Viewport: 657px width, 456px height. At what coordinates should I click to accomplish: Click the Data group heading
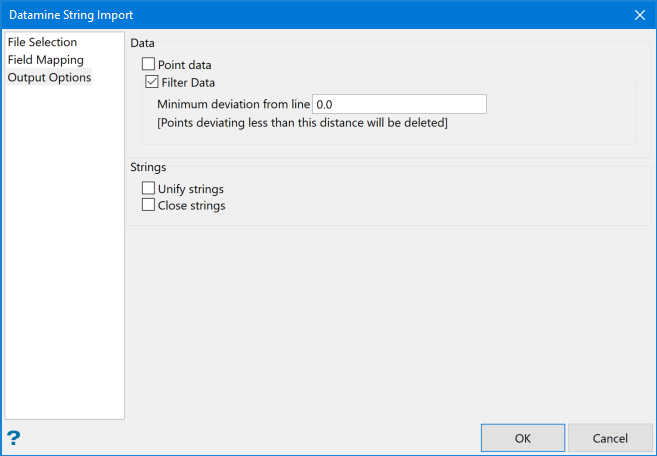(142, 44)
